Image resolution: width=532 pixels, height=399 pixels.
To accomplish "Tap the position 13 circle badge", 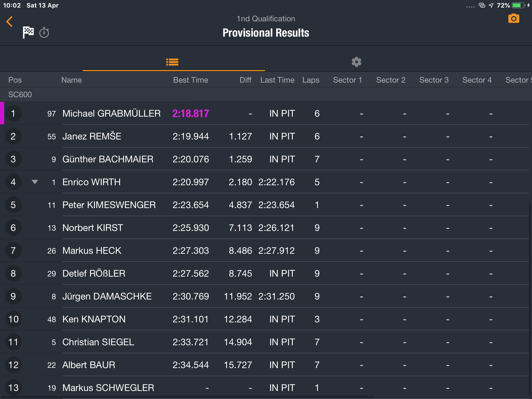I will tap(13, 388).
